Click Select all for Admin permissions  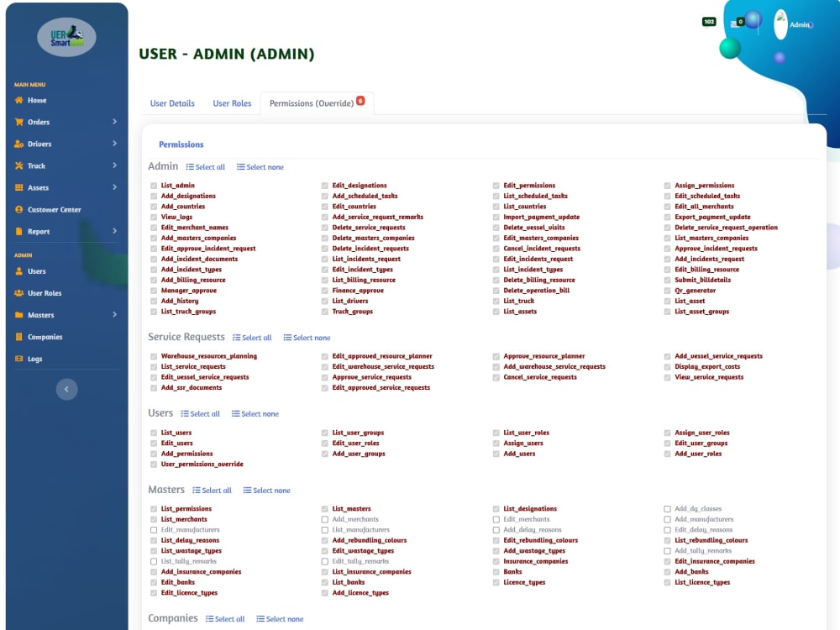tap(205, 167)
